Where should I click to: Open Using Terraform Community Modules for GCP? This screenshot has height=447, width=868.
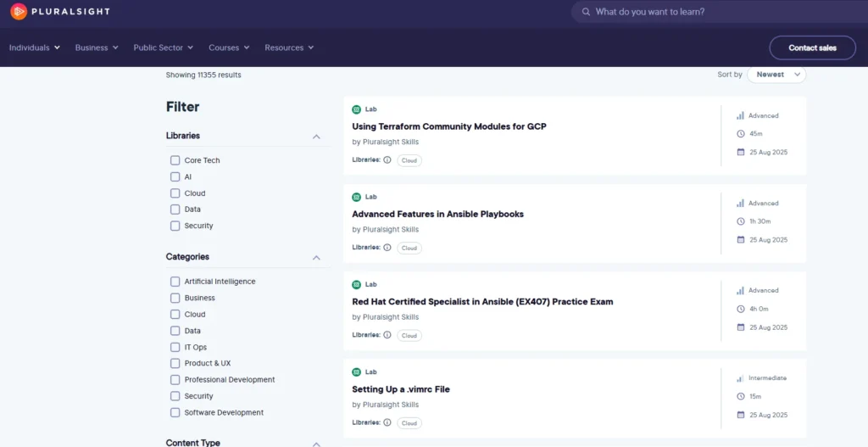click(x=449, y=126)
